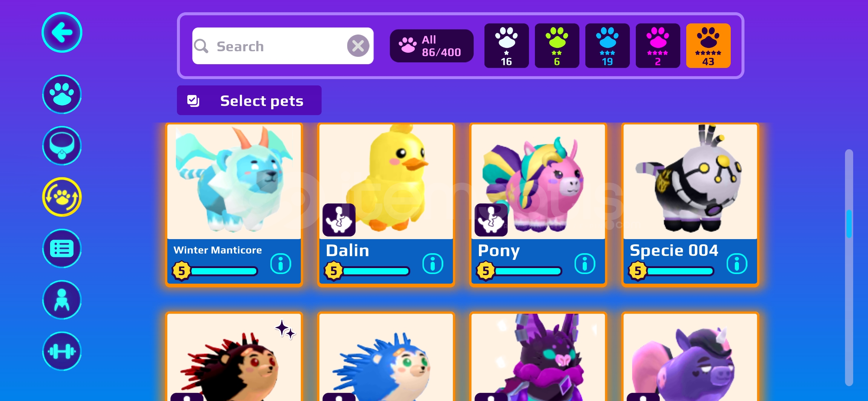Open the pet swap yellow icon
This screenshot has width=868, height=401.
[62, 197]
